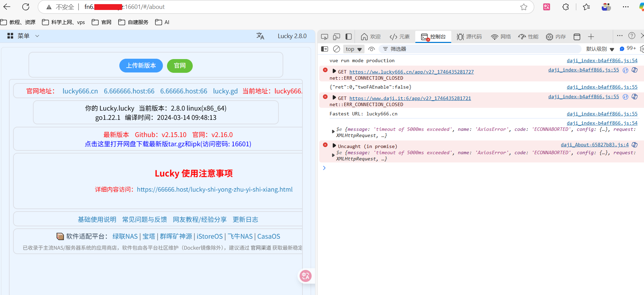This screenshot has height=295, width=644.
Task: Add a new DevTools tab with plus
Action: (591, 37)
